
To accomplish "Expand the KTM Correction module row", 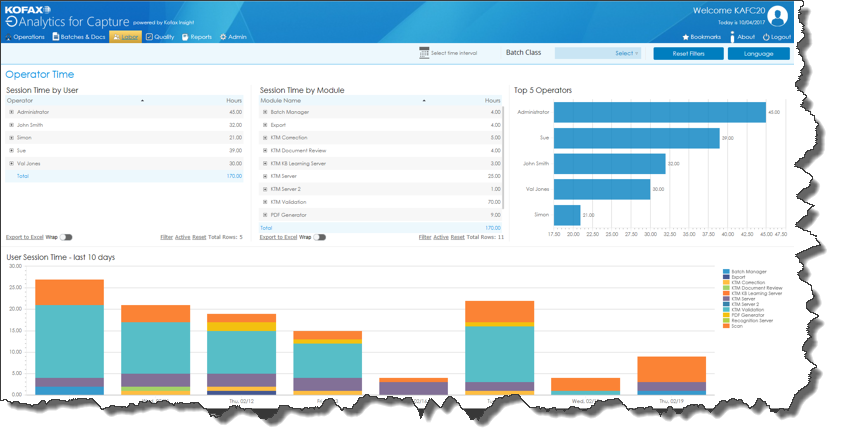I will coord(265,138).
